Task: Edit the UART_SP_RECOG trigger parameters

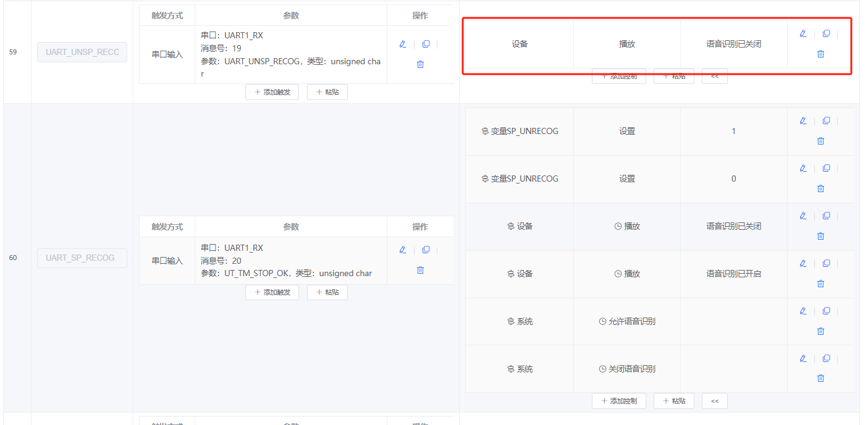Action: point(402,250)
